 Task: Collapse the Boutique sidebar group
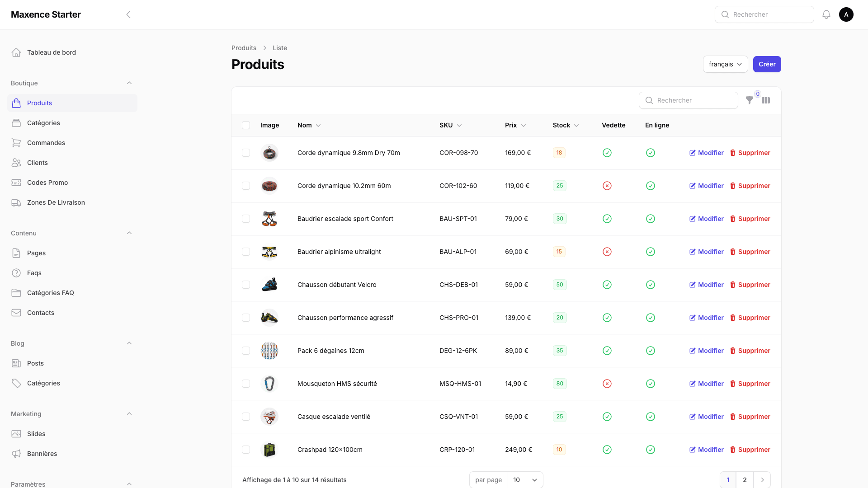129,83
